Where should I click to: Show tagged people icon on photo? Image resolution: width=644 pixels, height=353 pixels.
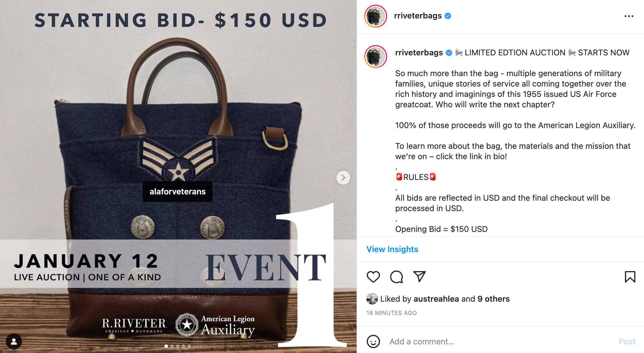click(x=14, y=341)
